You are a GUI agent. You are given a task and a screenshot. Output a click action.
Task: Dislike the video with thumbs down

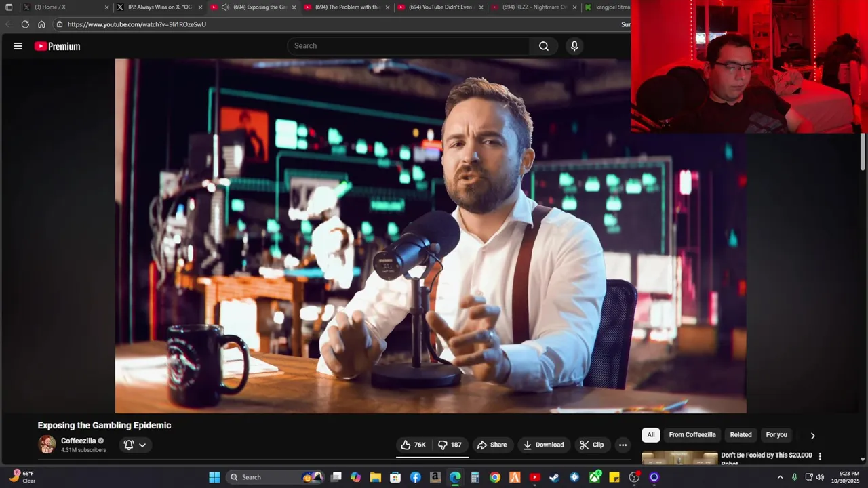[x=450, y=445]
